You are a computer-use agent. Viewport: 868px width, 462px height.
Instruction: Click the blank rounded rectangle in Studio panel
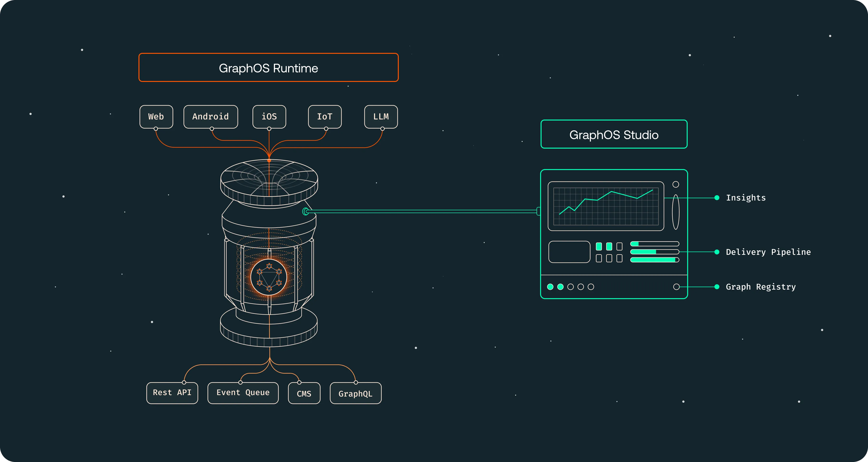coord(569,252)
